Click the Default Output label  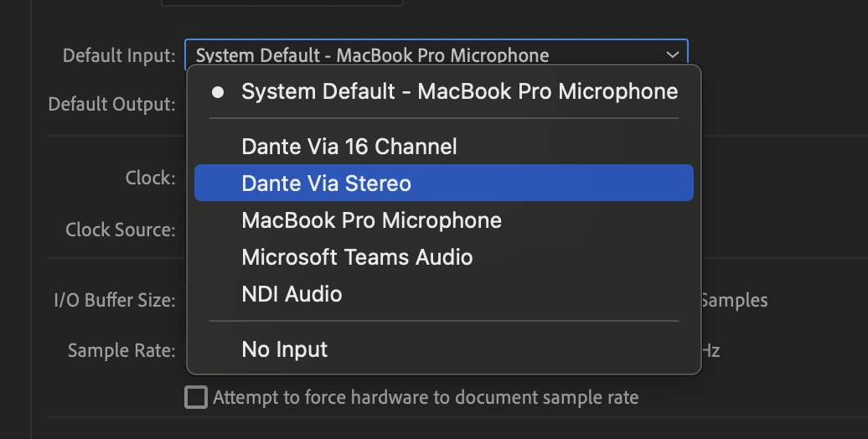pos(111,105)
